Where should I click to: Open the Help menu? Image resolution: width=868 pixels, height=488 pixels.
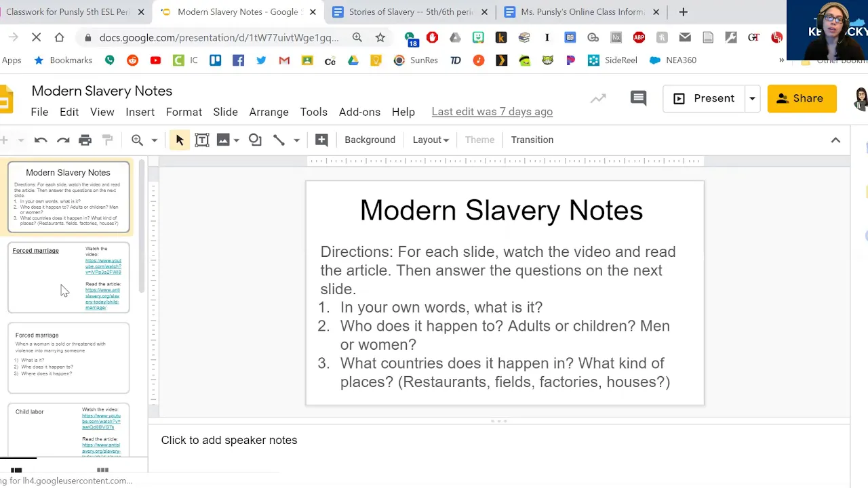(403, 112)
